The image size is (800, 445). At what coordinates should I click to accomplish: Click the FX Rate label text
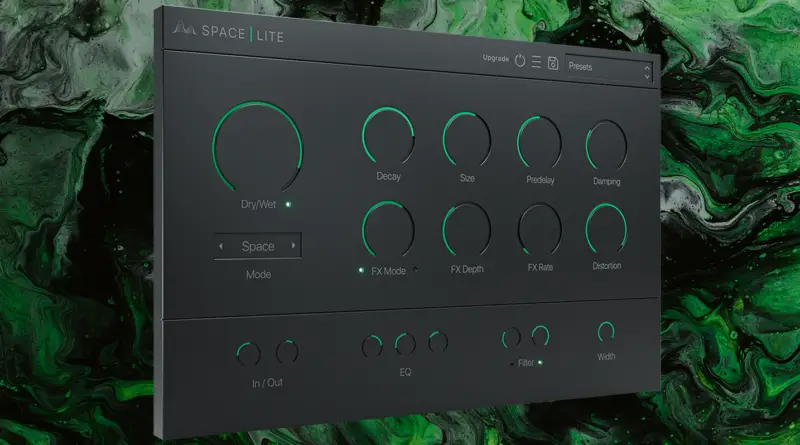[x=540, y=267]
